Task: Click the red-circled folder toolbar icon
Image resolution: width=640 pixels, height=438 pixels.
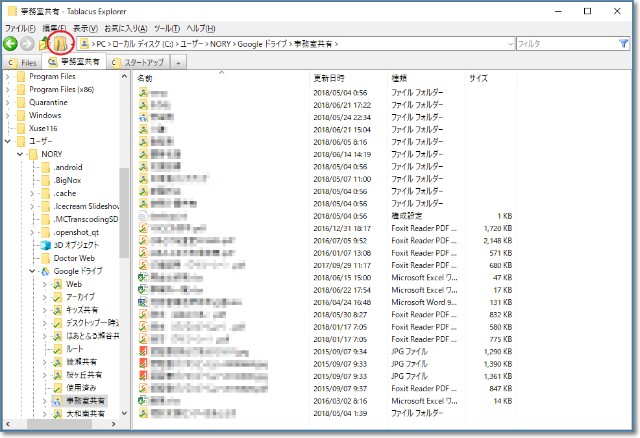Action: coord(59,44)
